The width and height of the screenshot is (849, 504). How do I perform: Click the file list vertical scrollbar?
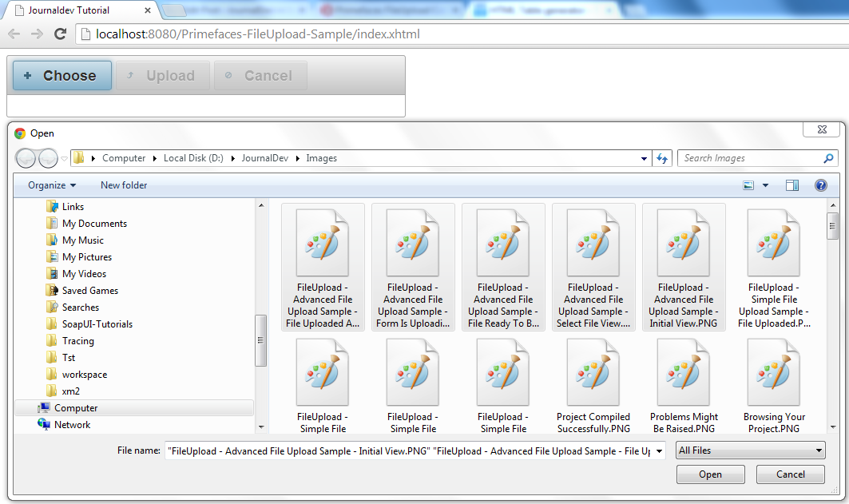[831, 319]
